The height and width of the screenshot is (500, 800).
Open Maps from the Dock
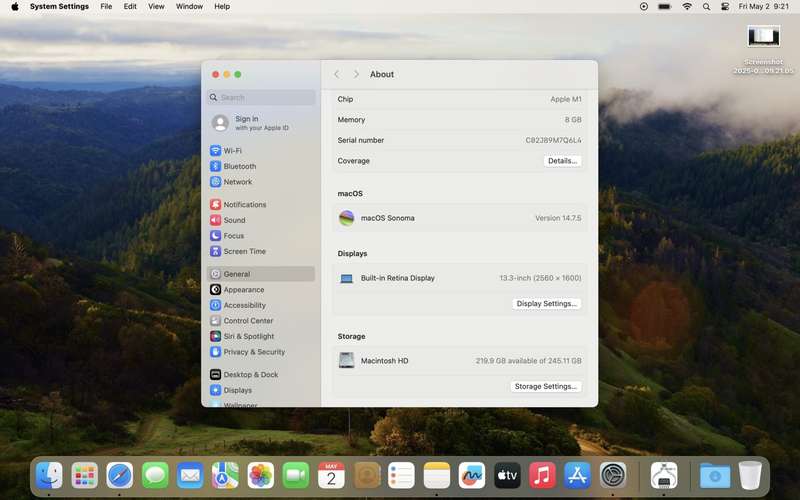(x=226, y=476)
